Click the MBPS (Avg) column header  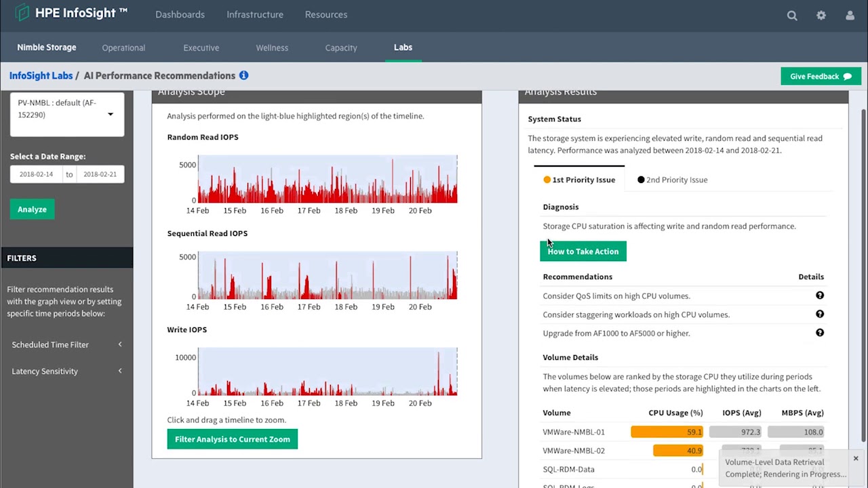coord(802,413)
